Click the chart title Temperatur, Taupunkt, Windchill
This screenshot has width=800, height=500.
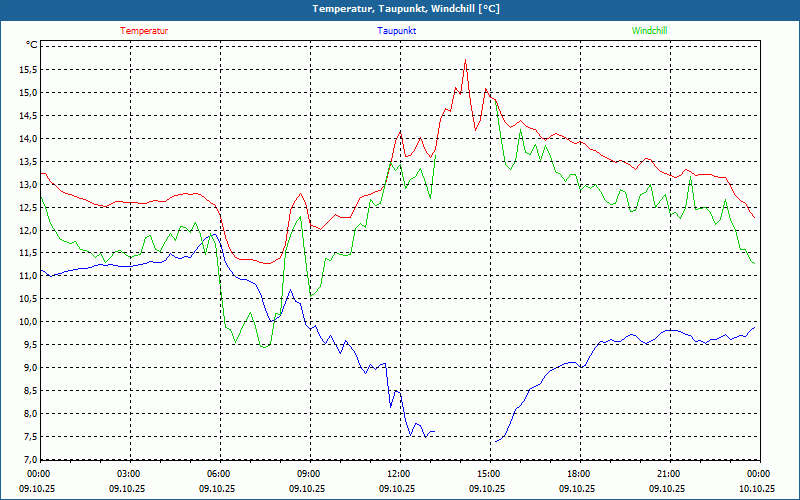399,9
